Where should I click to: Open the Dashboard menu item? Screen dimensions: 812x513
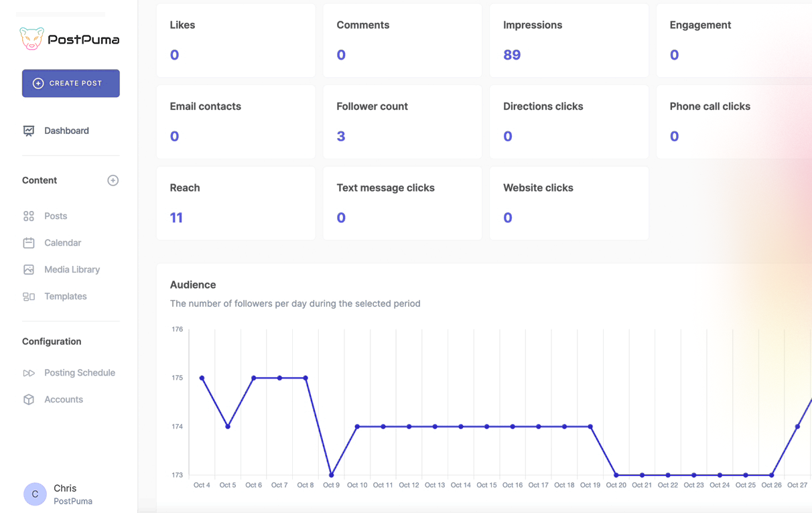pos(66,131)
